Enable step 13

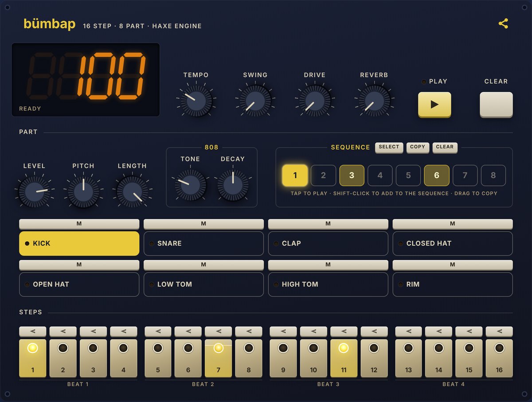point(408,358)
